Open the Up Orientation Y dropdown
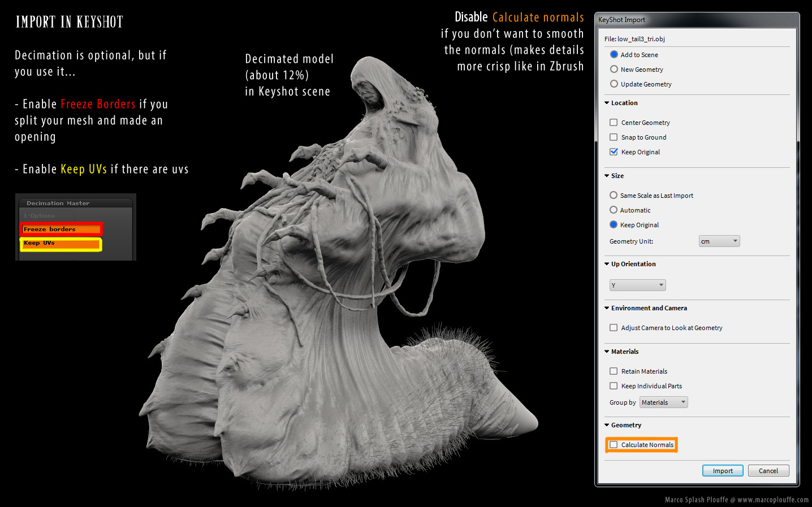This screenshot has width=812, height=507. click(x=637, y=285)
